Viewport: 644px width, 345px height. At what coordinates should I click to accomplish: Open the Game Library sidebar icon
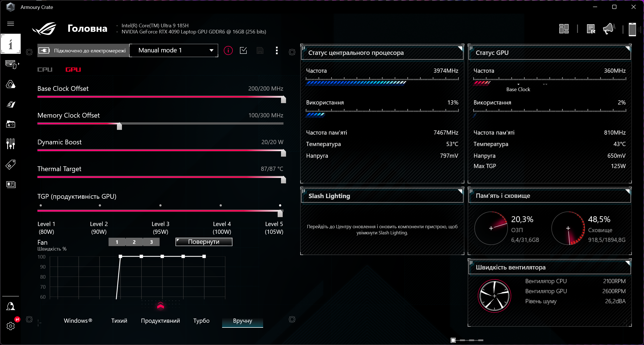[x=11, y=124]
